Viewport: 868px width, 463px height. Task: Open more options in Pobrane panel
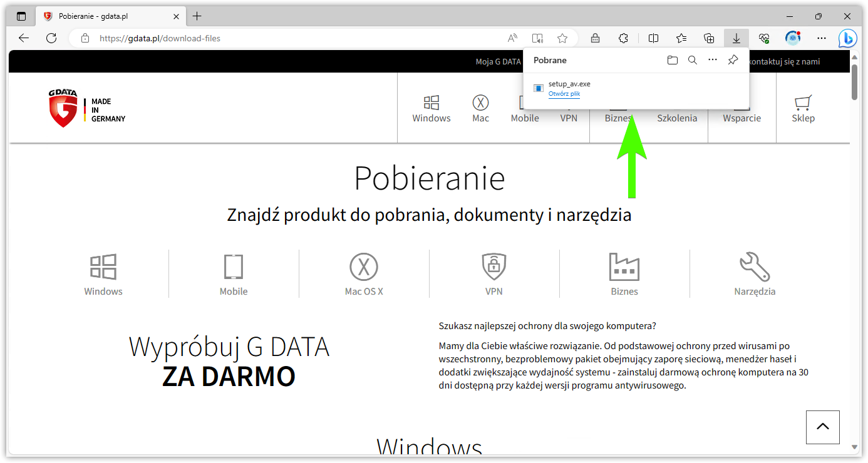713,60
